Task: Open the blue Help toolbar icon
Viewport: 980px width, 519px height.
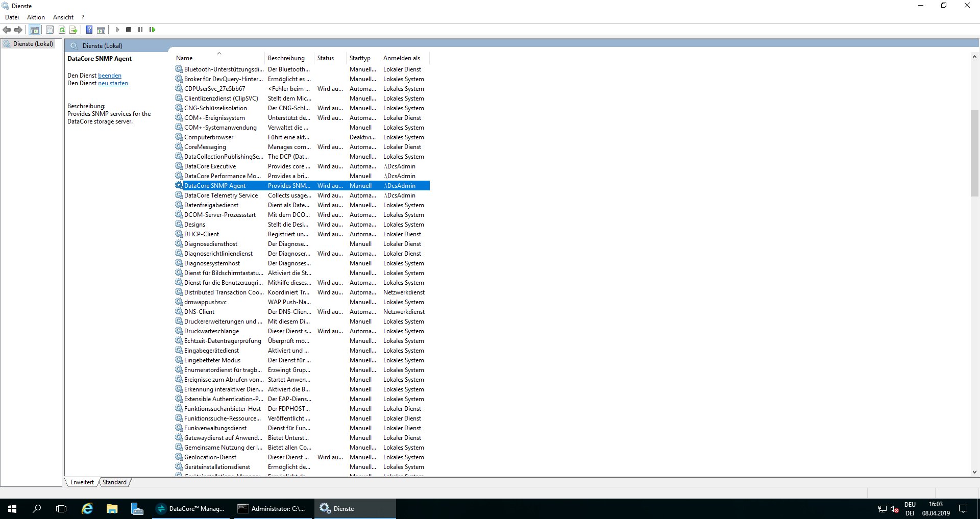Action: [x=89, y=30]
